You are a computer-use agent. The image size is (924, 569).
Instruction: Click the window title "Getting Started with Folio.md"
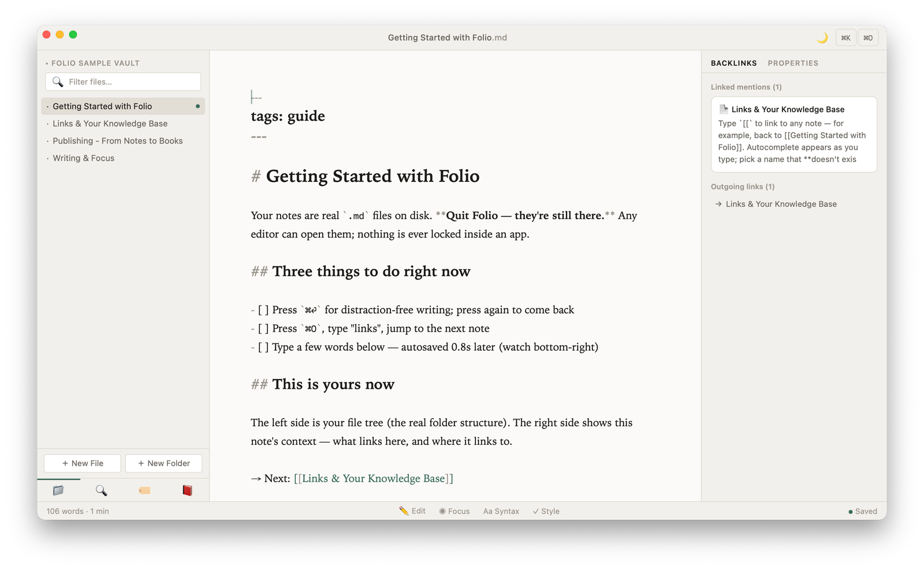448,38
